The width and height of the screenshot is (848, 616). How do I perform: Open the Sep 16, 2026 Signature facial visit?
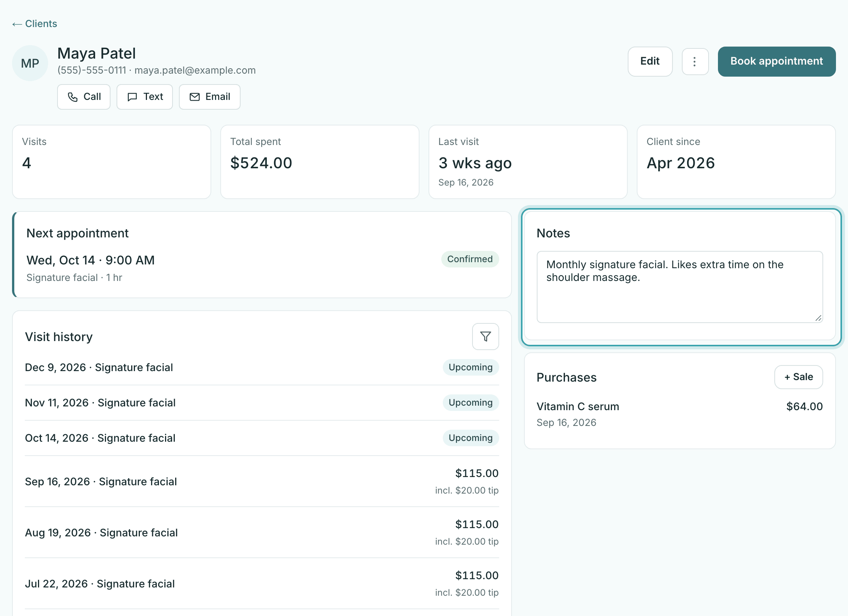point(262,482)
